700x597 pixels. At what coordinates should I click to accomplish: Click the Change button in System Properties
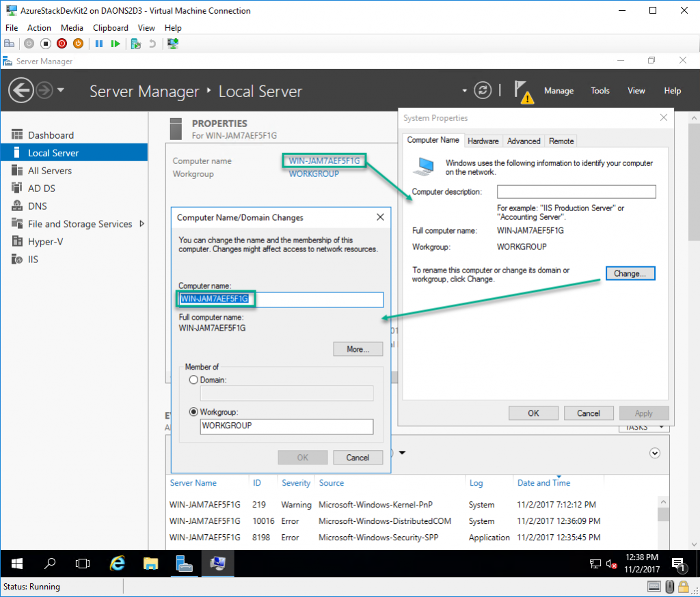(630, 273)
